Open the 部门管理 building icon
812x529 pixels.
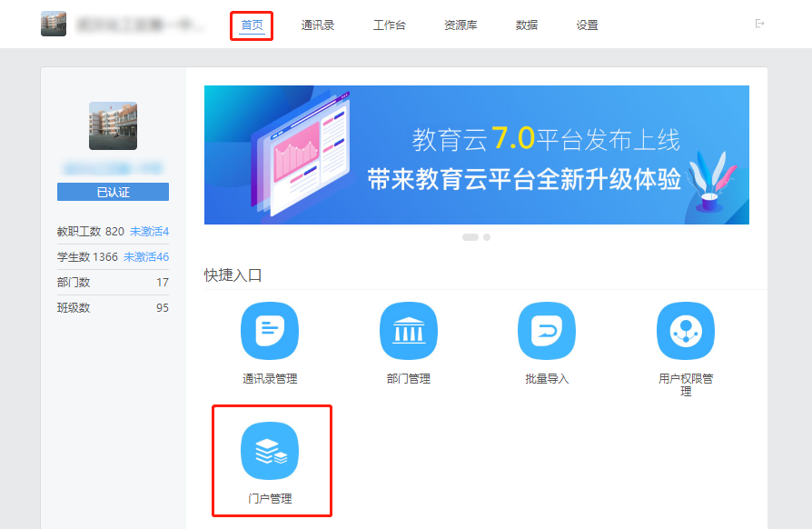click(x=408, y=331)
